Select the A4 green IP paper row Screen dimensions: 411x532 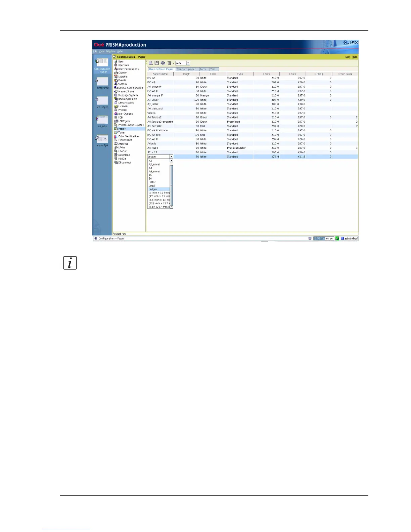coord(253,87)
